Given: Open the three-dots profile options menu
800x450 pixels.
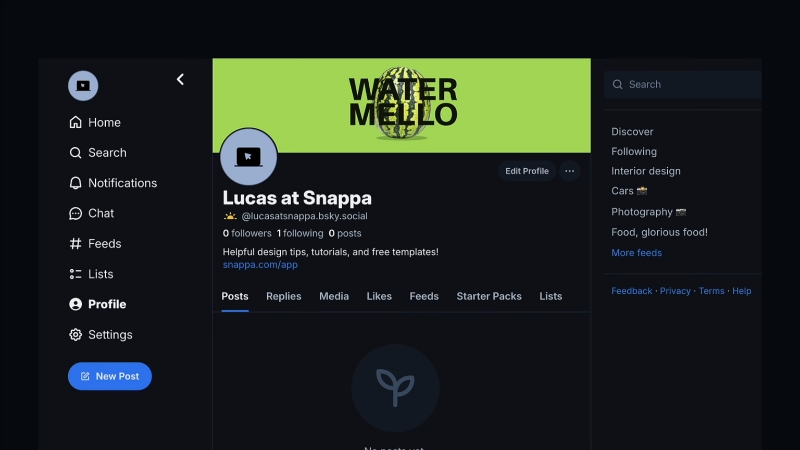Looking at the screenshot, I should tap(569, 171).
